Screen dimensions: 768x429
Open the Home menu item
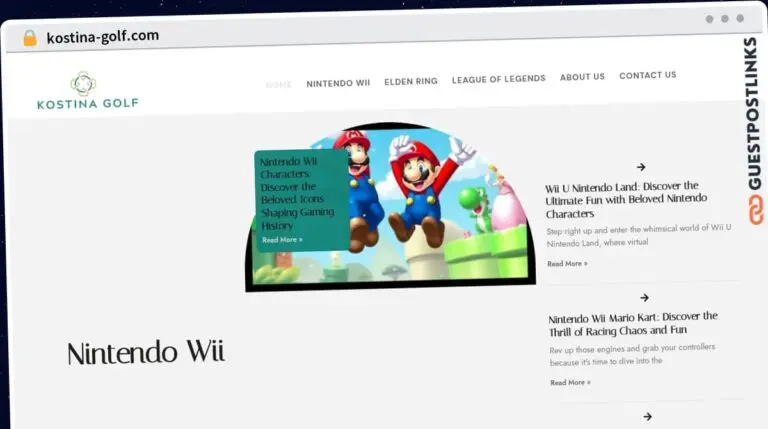(x=279, y=85)
